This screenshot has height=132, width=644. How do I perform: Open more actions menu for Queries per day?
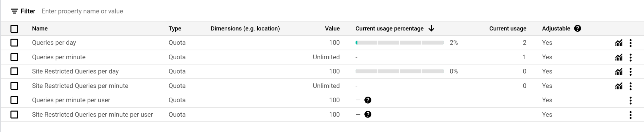pyautogui.click(x=630, y=43)
